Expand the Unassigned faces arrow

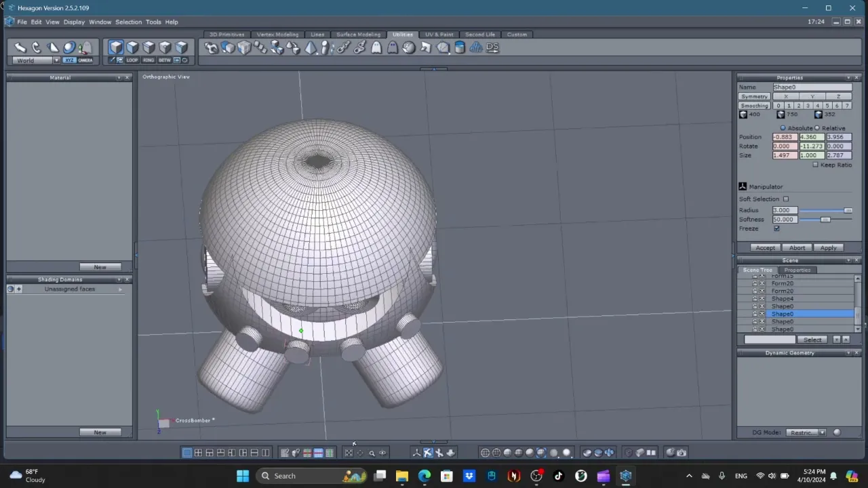click(121, 289)
